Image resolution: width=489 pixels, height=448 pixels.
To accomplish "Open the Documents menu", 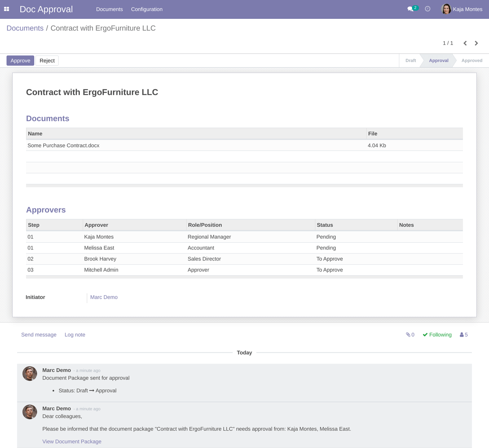I will click(x=109, y=9).
